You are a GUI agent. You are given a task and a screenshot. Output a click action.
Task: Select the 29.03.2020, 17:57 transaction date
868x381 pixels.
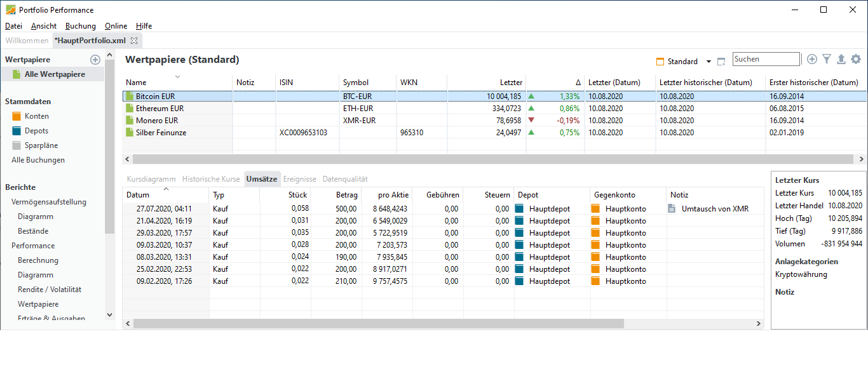pos(164,233)
